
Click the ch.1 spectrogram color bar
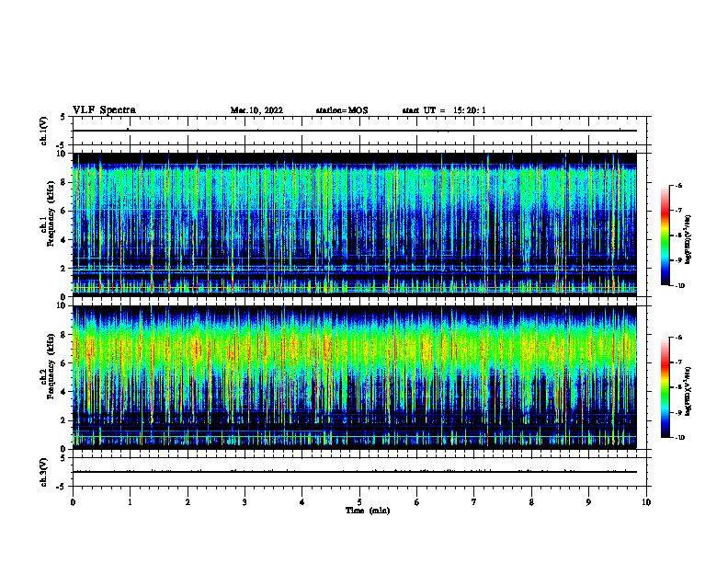coord(665,236)
